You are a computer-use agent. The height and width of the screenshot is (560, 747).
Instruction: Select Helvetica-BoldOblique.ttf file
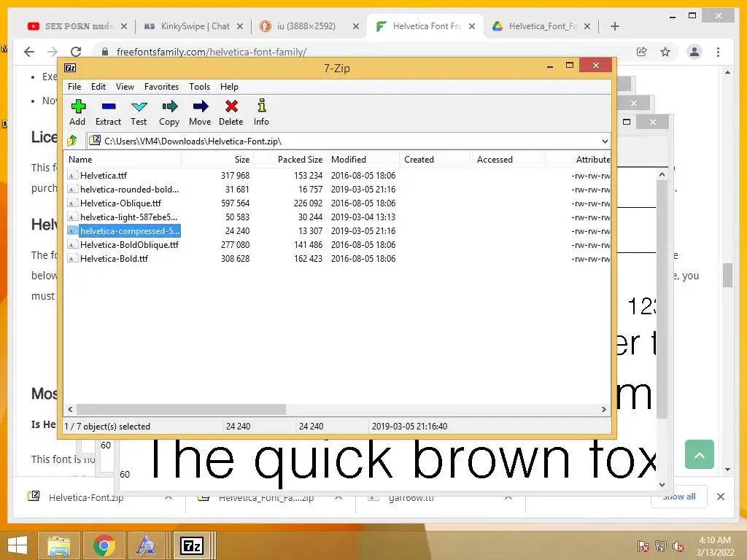click(x=337, y=244)
